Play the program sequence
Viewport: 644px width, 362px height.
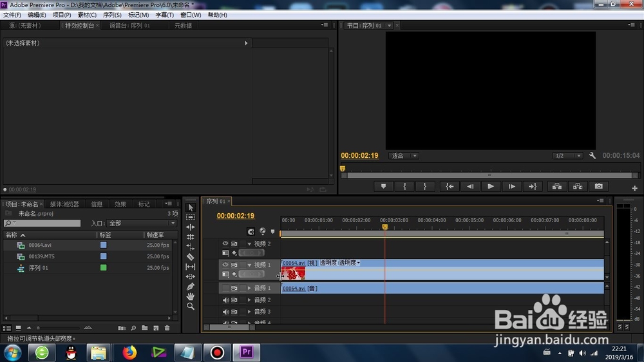pos(491,187)
